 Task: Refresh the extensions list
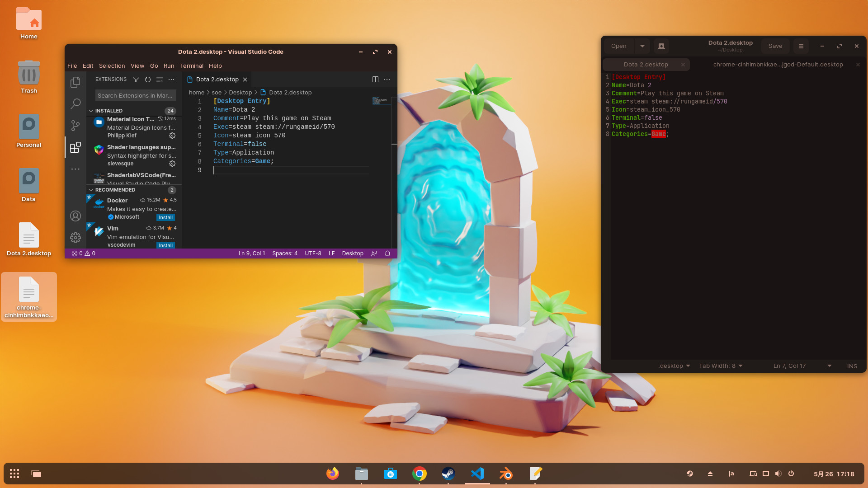point(148,80)
